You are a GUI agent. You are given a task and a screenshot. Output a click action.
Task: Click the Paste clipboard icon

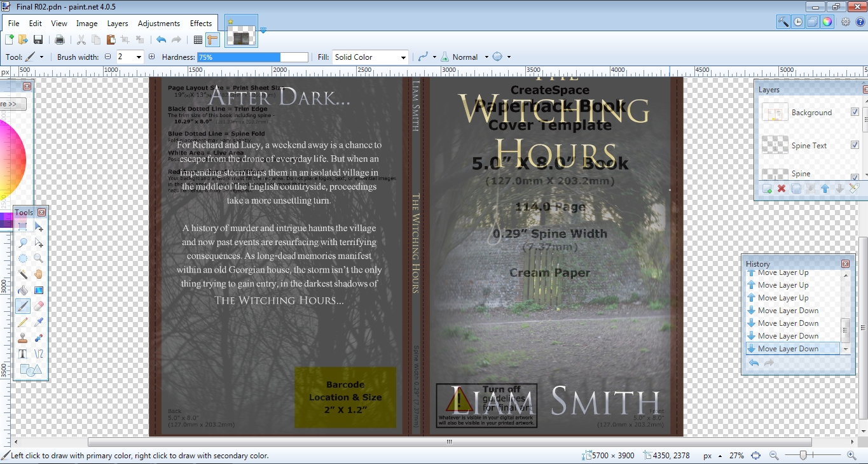pos(111,39)
